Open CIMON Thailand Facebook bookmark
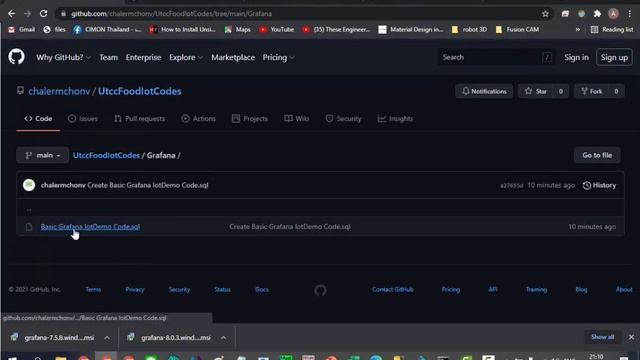The image size is (640, 360). click(x=107, y=29)
